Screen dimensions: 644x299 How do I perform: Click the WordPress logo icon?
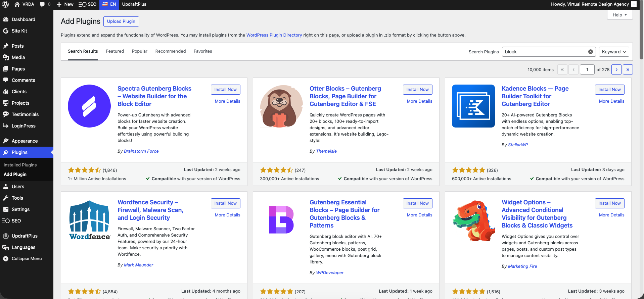point(5,4)
